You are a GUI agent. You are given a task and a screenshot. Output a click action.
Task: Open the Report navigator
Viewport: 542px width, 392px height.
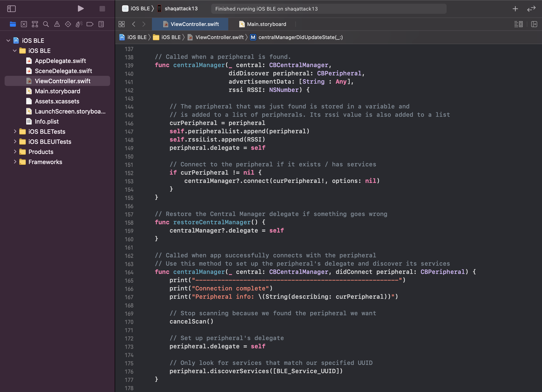pyautogui.click(x=101, y=24)
